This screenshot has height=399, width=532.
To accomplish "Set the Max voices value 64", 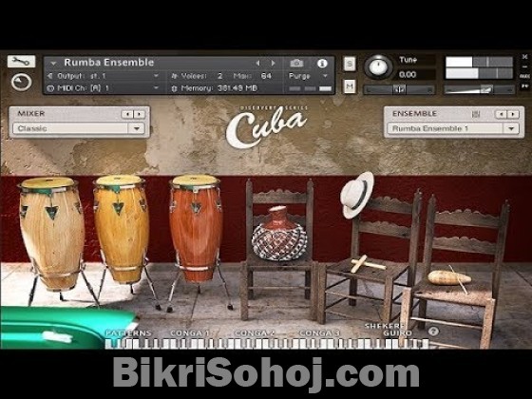I will 266,76.
